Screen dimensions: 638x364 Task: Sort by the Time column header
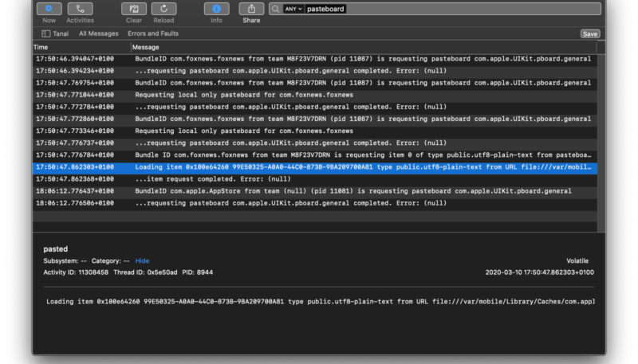pos(41,48)
